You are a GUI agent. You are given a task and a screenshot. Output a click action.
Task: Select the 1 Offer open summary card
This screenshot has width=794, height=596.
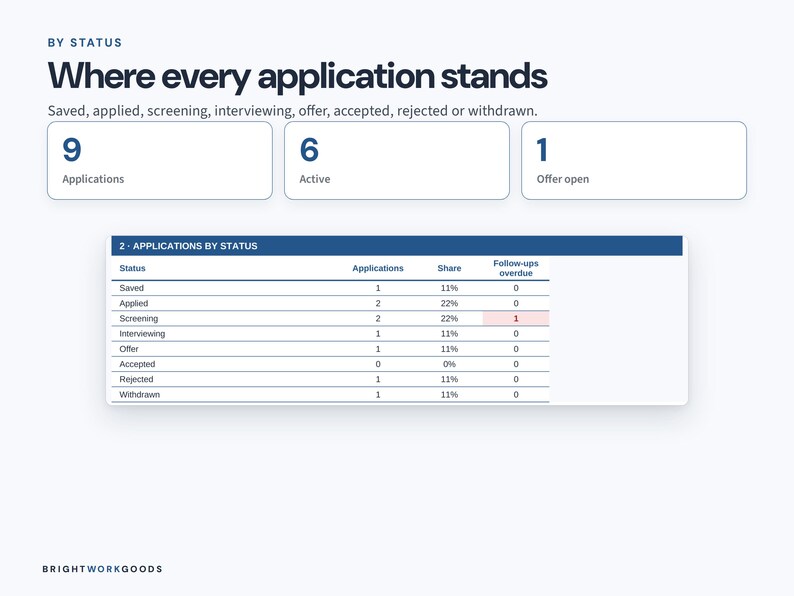coord(633,161)
